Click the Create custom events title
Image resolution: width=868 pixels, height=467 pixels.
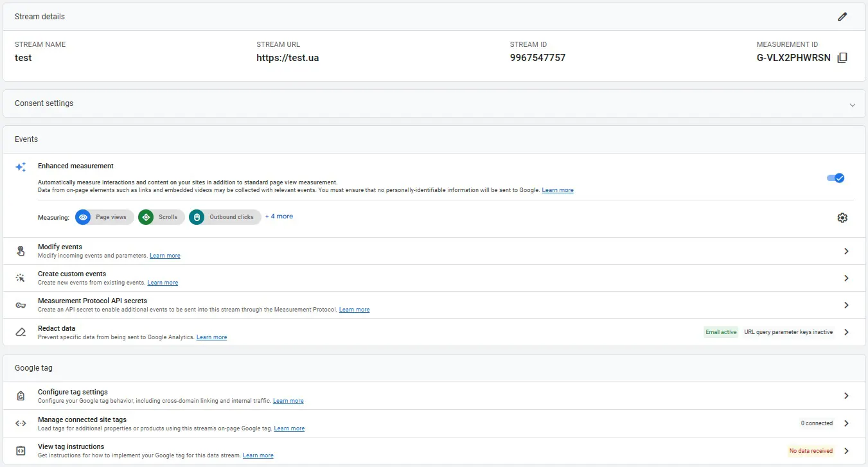pos(72,274)
